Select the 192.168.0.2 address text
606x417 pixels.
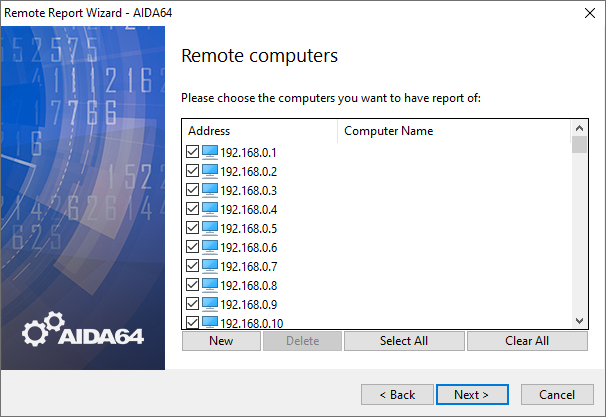click(249, 172)
